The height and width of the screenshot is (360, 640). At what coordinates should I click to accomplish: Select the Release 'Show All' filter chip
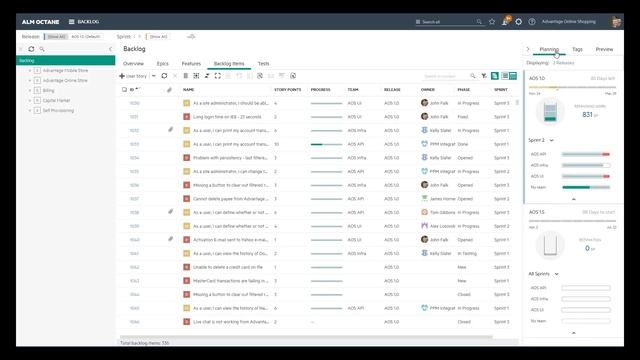(x=56, y=37)
